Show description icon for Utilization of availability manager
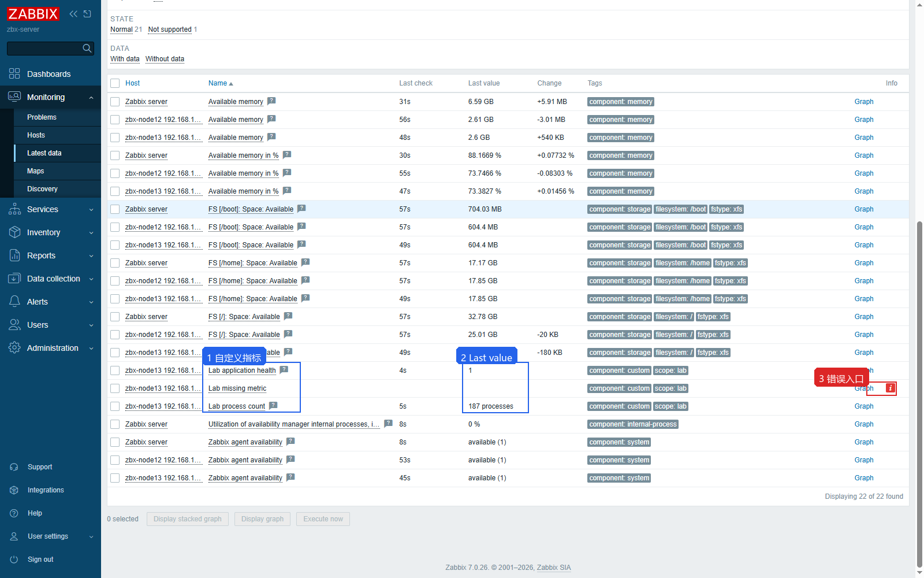Viewport: 924px width, 578px height. pyautogui.click(x=388, y=424)
